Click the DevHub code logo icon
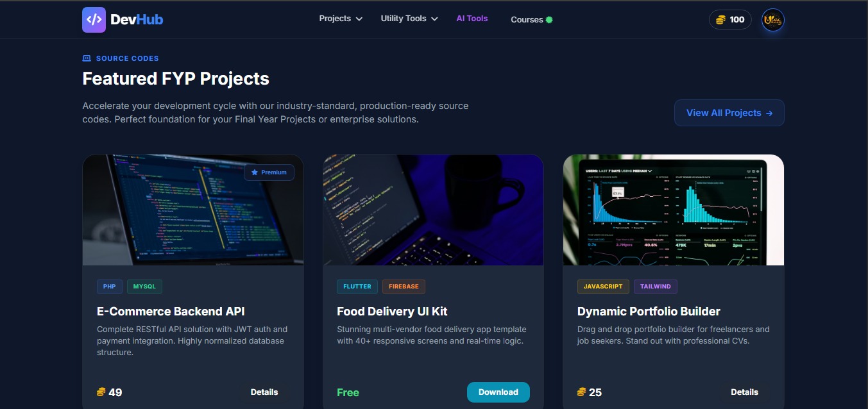The image size is (868, 409). tap(94, 19)
